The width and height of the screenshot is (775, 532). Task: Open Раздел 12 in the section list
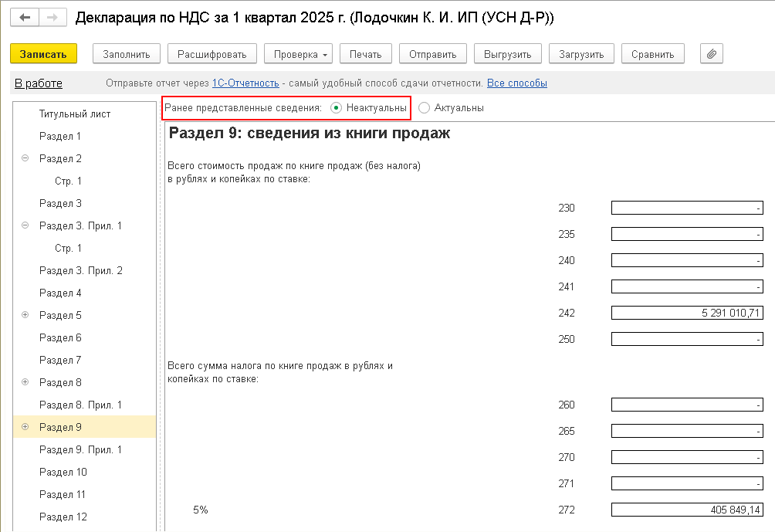(x=63, y=517)
